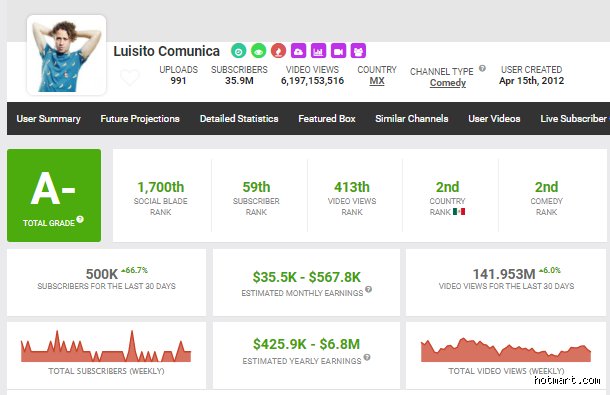Click the heart favorite icon
Screen dimensions: 610x395
[130, 77]
